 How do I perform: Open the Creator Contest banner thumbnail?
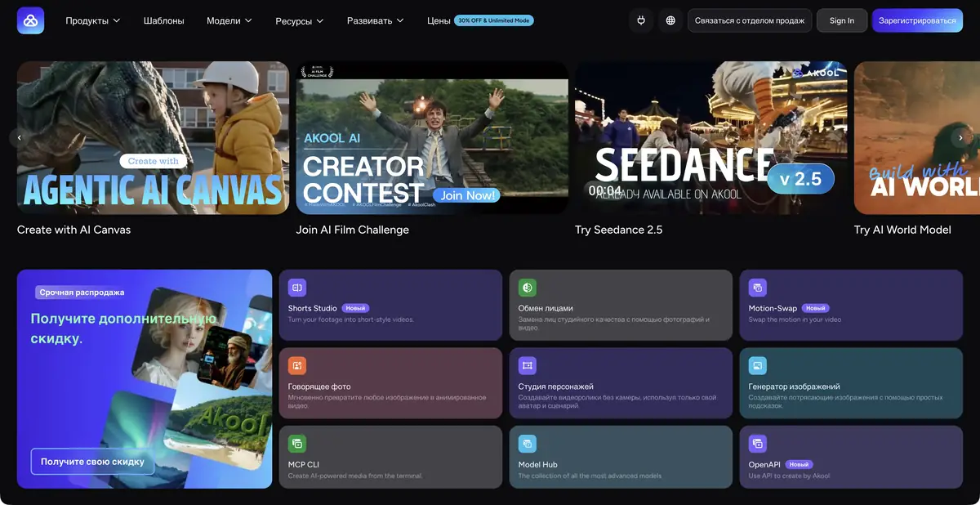point(432,138)
